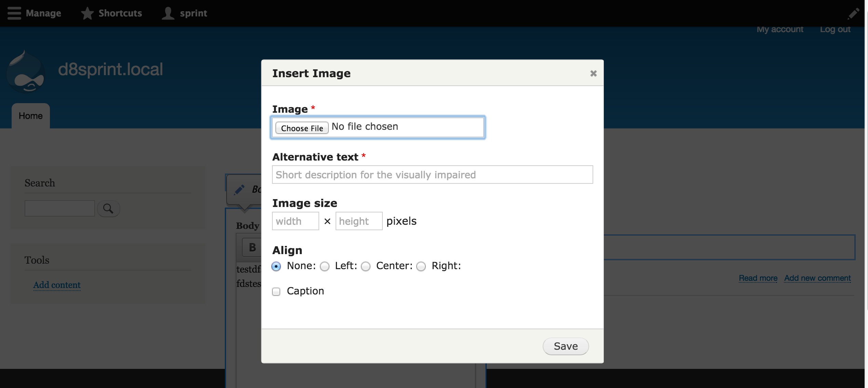Viewport: 868px width, 388px height.
Task: Click the image width field
Action: pos(295,221)
